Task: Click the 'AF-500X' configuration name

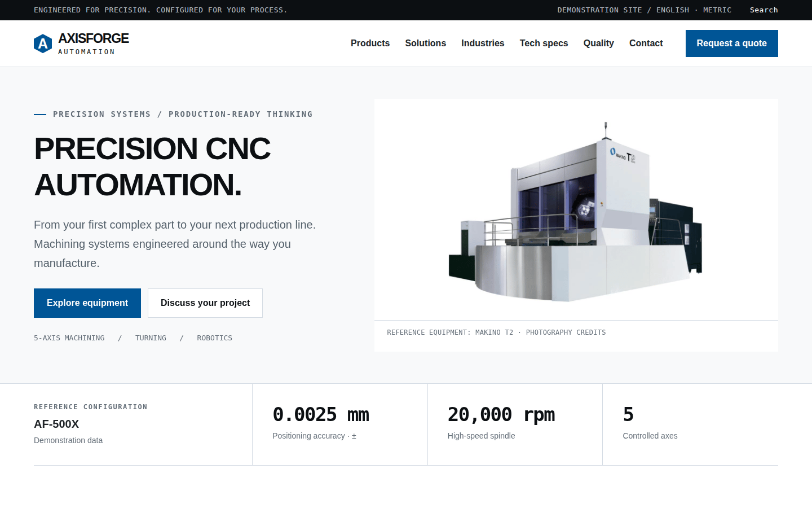Action: pos(56,424)
